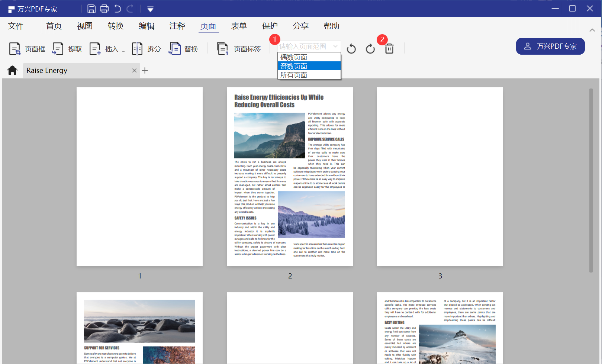602x364 pixels.
Task: Select the thumbnail with snowy peak photo
Action: pos(440,328)
